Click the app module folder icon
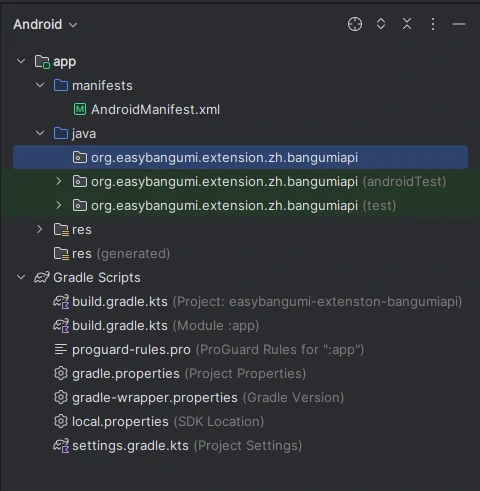This screenshot has width=480, height=491. [42, 62]
